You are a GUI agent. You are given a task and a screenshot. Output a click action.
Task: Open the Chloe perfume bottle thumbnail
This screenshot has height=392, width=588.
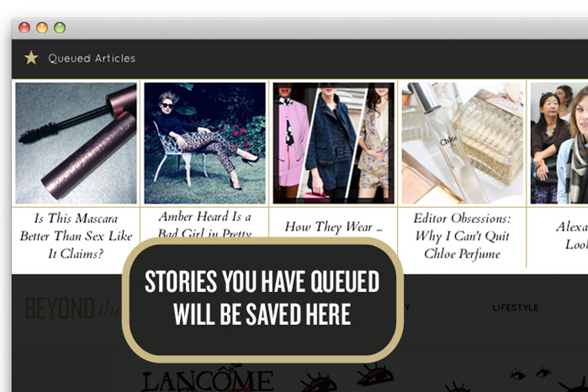pos(462,143)
